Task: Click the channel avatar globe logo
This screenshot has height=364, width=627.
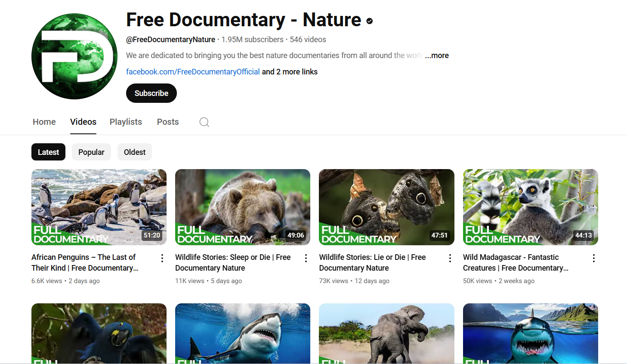Action: tap(74, 56)
